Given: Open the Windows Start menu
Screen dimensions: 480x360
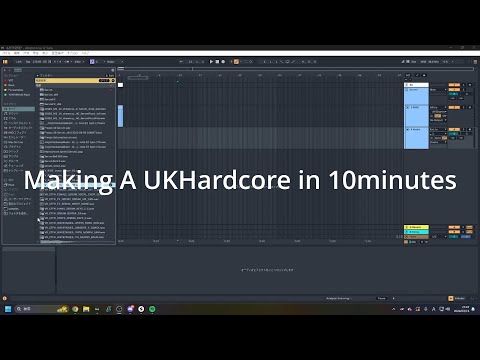Looking at the screenshot, I should [8, 309].
